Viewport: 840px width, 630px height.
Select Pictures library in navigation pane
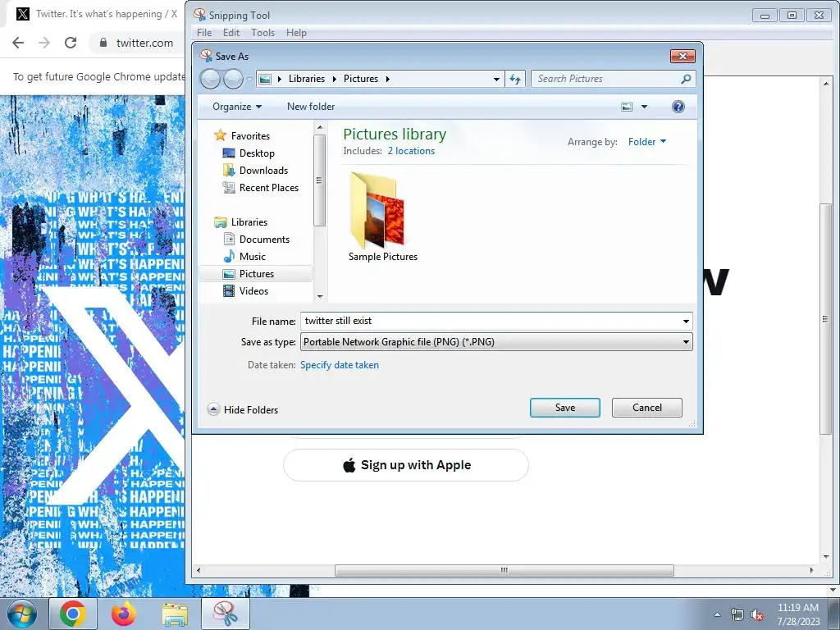pyautogui.click(x=256, y=274)
